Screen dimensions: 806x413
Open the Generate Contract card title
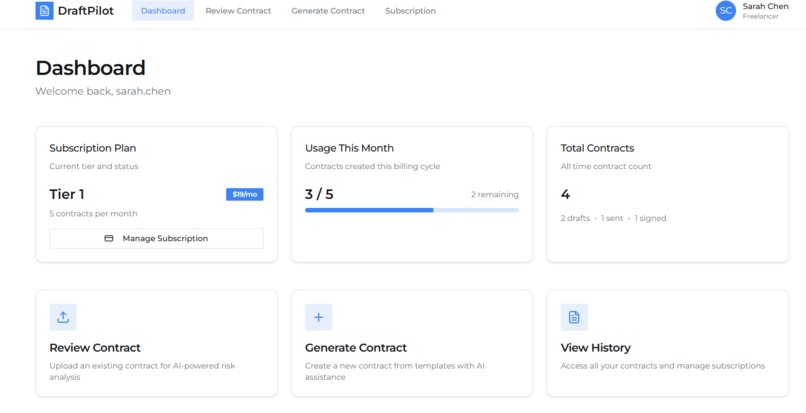click(356, 348)
